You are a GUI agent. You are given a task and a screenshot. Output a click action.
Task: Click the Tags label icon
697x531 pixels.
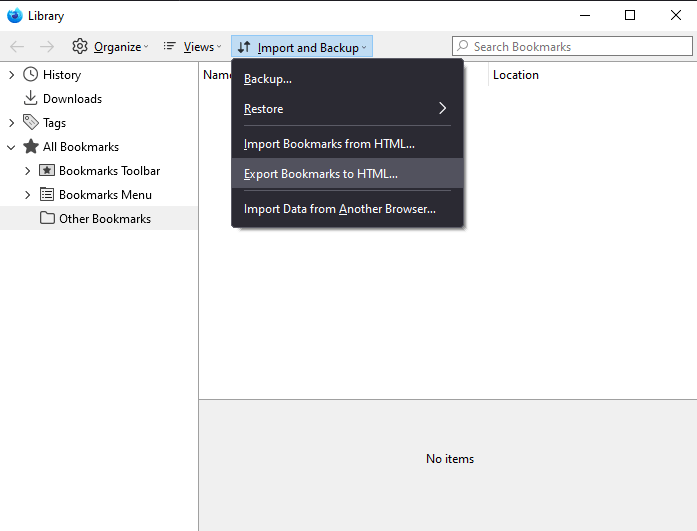[31, 122]
